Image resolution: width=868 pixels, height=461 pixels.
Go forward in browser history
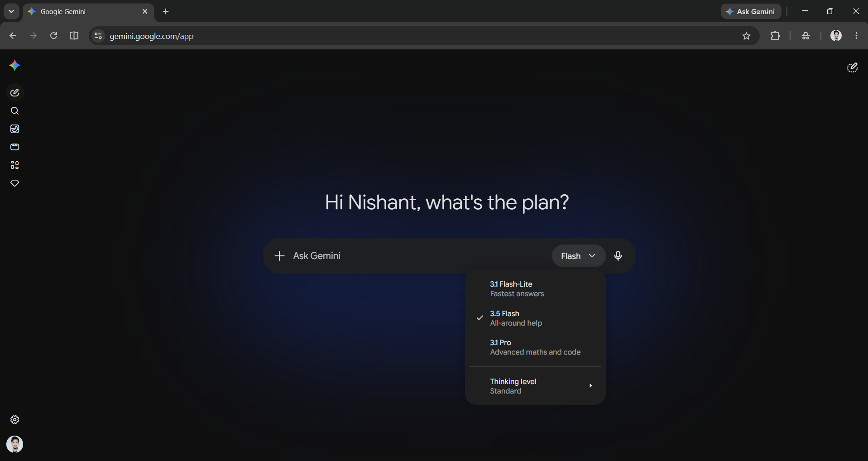coord(33,36)
